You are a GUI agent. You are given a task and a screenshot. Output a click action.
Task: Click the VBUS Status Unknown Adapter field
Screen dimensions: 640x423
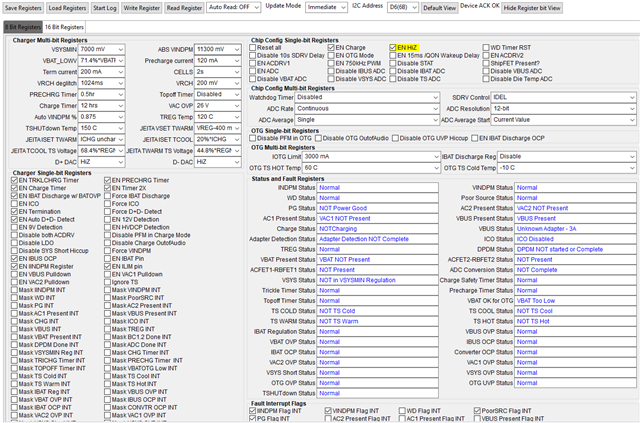coord(575,229)
